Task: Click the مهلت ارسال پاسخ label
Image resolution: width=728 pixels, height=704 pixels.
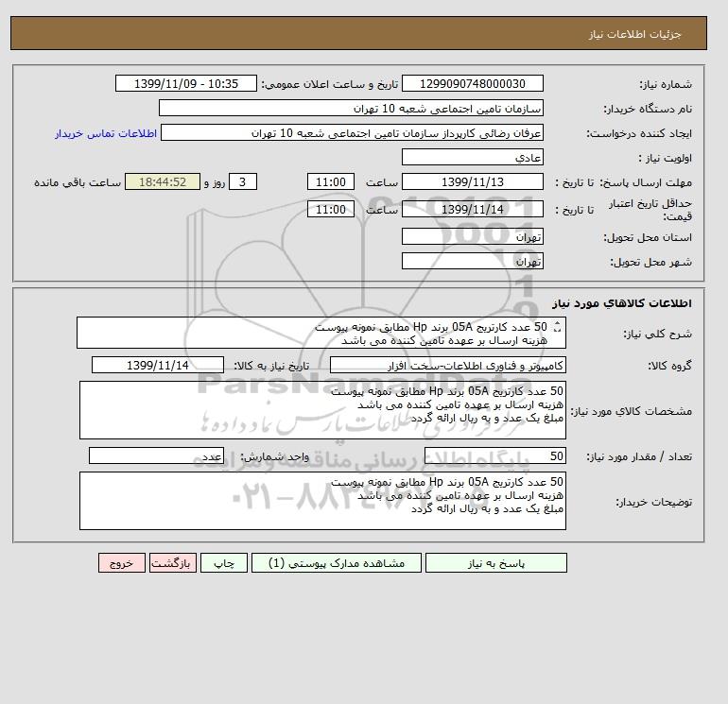Action: coord(646,182)
